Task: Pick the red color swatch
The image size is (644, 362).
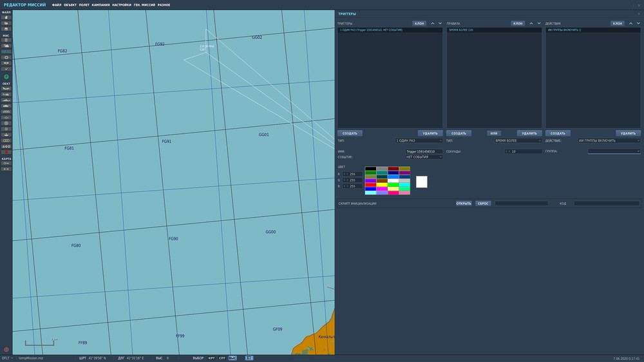Action: pos(370,185)
